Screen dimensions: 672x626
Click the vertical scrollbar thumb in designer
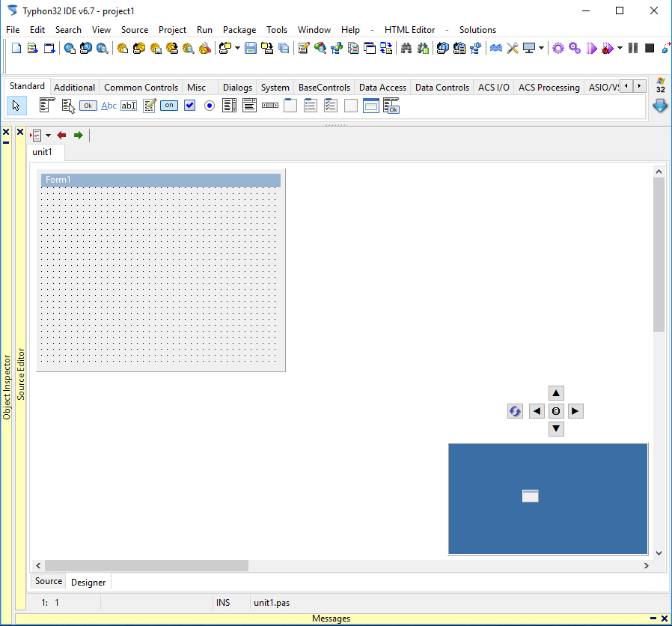coord(659,255)
